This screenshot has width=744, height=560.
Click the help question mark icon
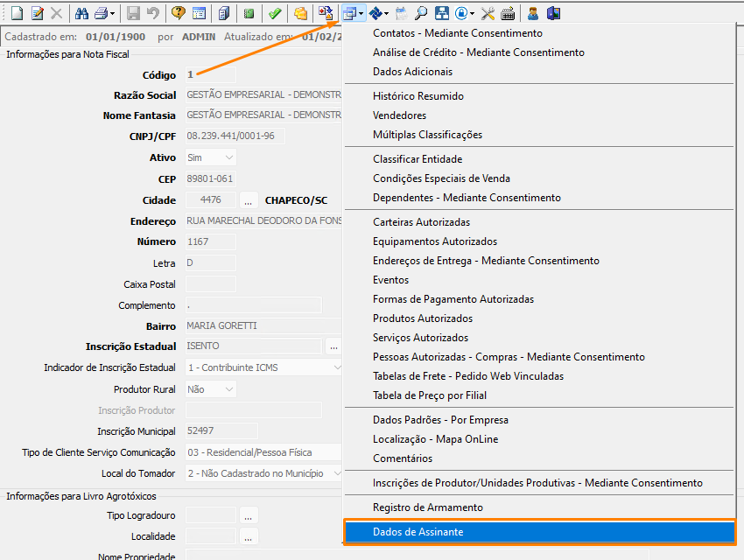point(179,13)
